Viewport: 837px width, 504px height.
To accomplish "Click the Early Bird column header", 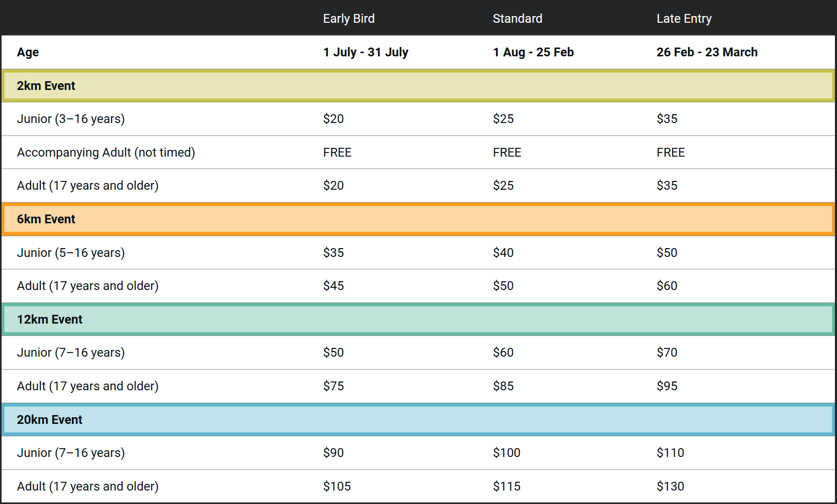I will point(348,19).
